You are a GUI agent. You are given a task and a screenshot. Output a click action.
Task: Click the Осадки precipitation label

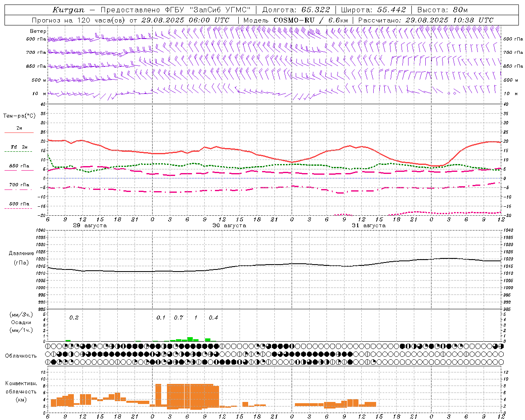click(x=21, y=322)
